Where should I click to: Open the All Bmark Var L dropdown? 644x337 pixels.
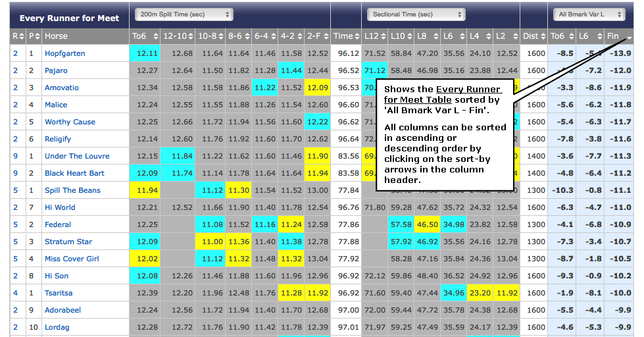tap(585, 14)
